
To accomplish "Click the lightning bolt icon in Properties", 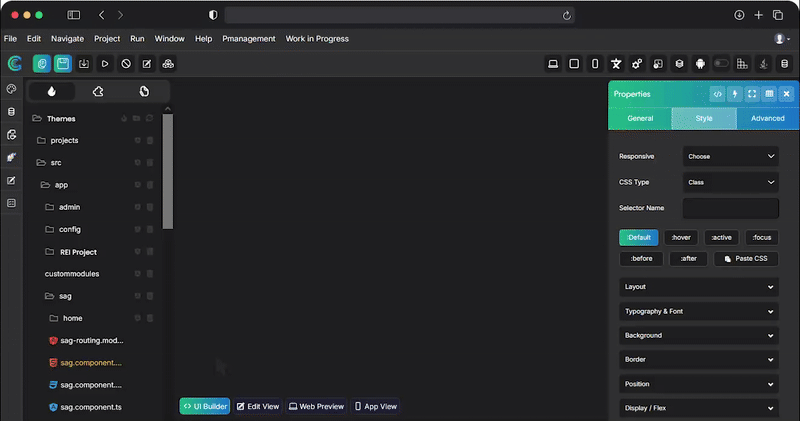I will coord(734,94).
